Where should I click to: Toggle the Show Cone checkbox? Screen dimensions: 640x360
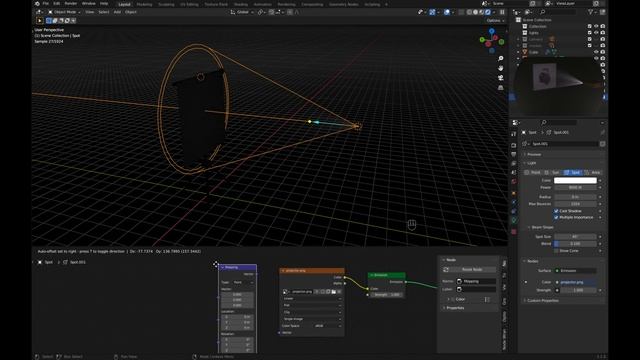click(556, 251)
